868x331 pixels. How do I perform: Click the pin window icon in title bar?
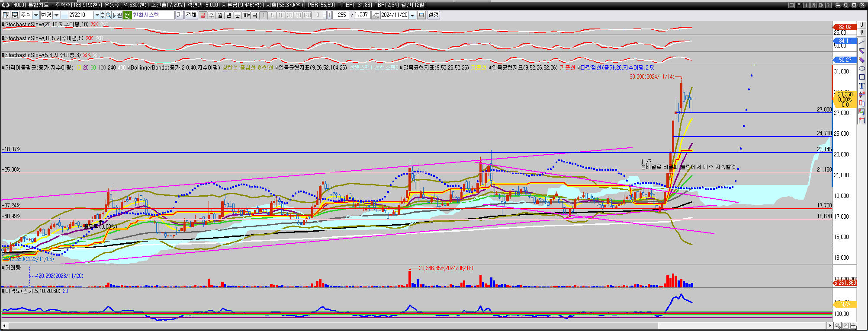[799, 5]
